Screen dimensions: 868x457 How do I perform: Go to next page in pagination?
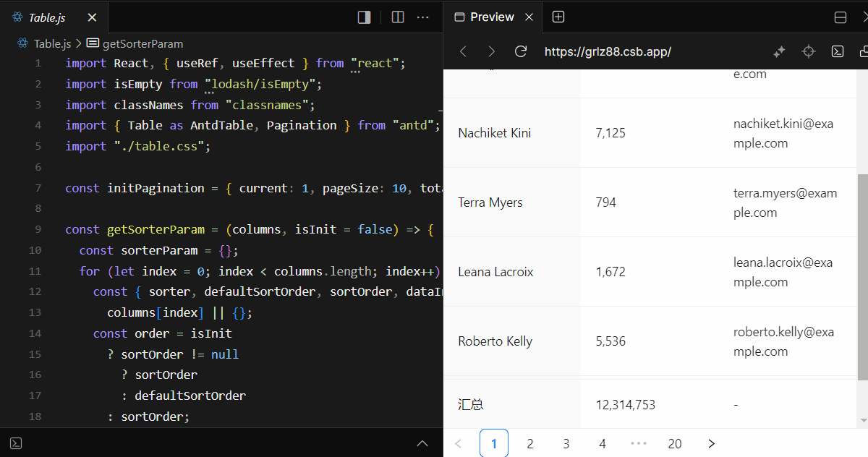tap(711, 443)
